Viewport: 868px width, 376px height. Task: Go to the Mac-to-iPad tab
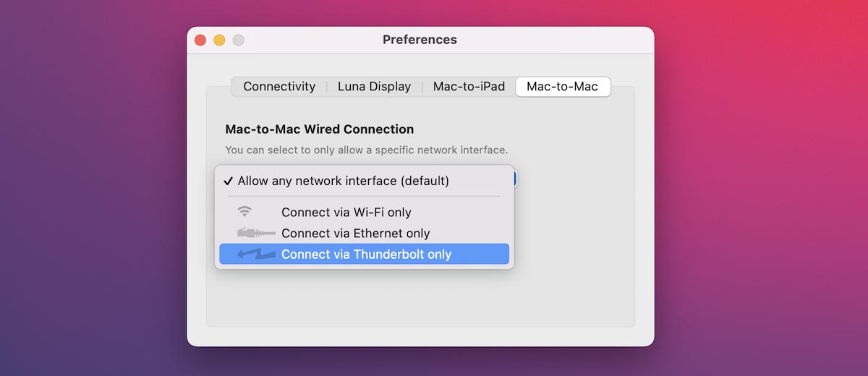tap(469, 87)
